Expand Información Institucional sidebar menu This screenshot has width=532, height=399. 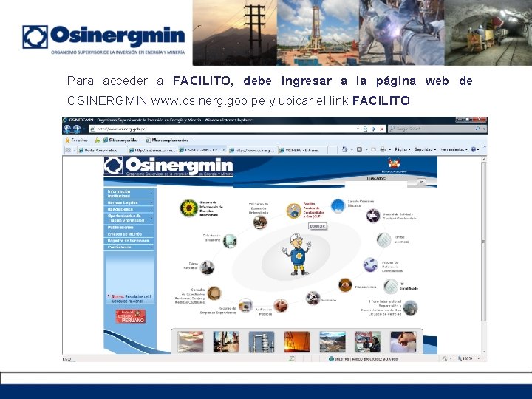coord(129,194)
